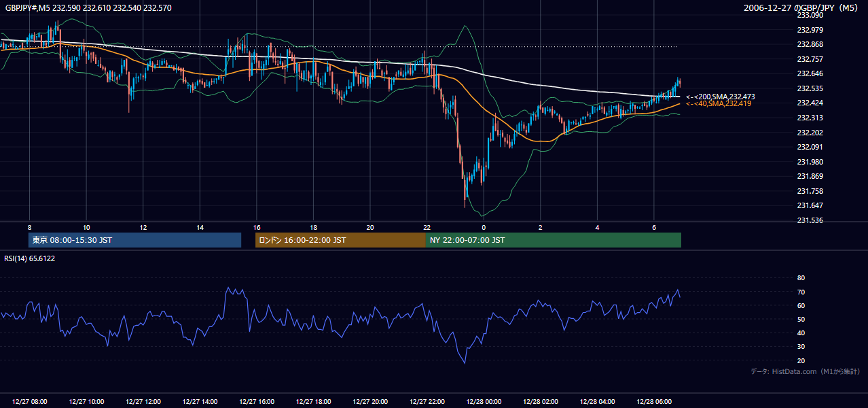868x408 pixels.
Task: Click RSI axis level 80
Action: tap(801, 278)
